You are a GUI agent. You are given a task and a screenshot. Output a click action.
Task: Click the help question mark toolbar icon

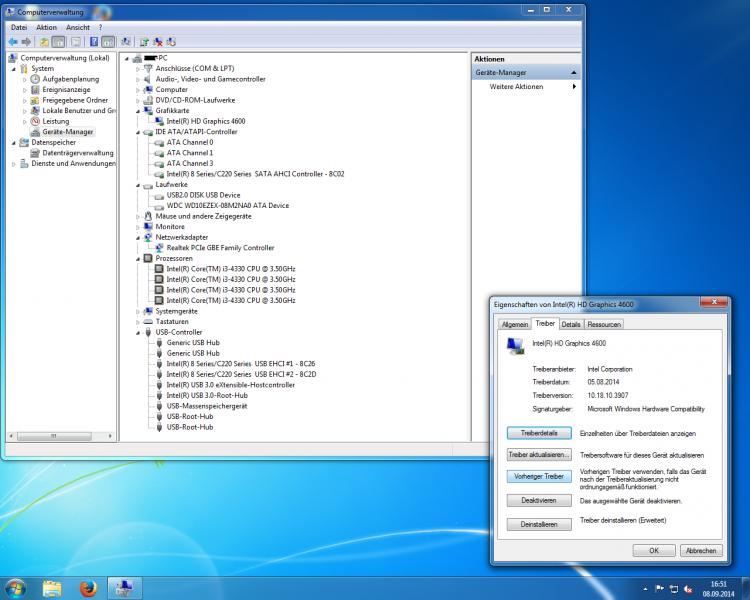(94, 42)
